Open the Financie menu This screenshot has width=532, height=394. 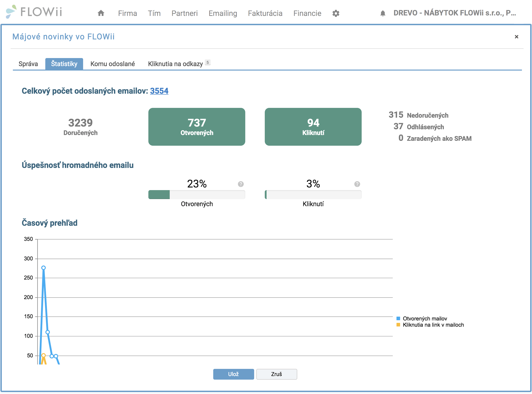(x=307, y=13)
